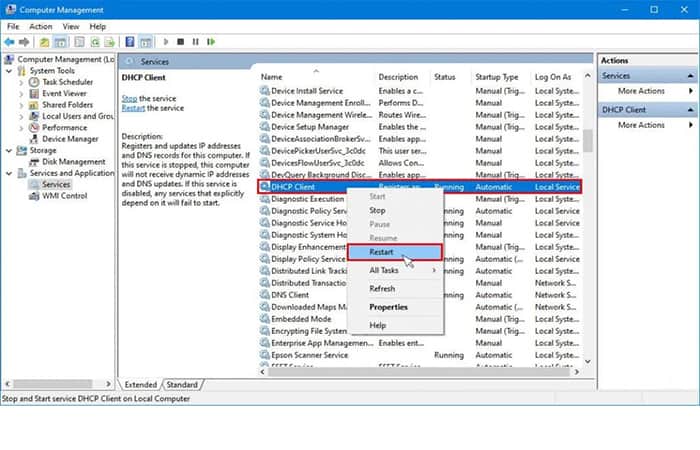Click the tree pane horizontal scrollbar
700x450 pixels.
[x=52, y=384]
